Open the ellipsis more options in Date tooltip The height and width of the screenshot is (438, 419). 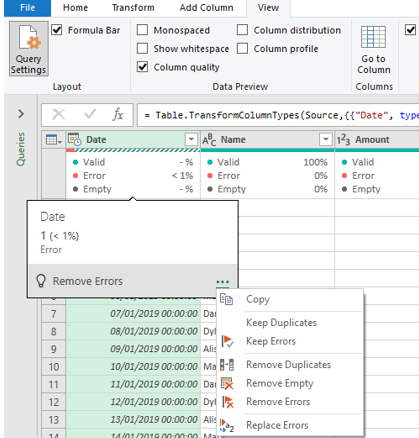point(223,282)
